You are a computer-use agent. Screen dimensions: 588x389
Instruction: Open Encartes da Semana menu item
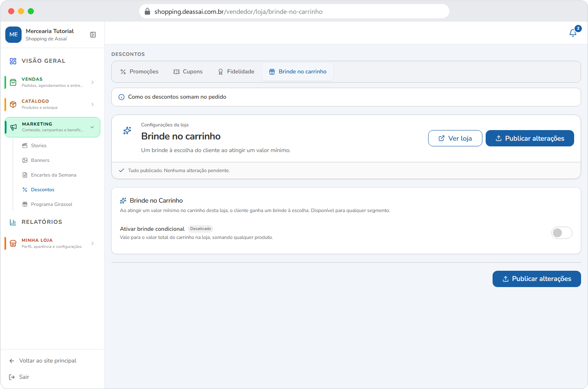tap(53, 175)
